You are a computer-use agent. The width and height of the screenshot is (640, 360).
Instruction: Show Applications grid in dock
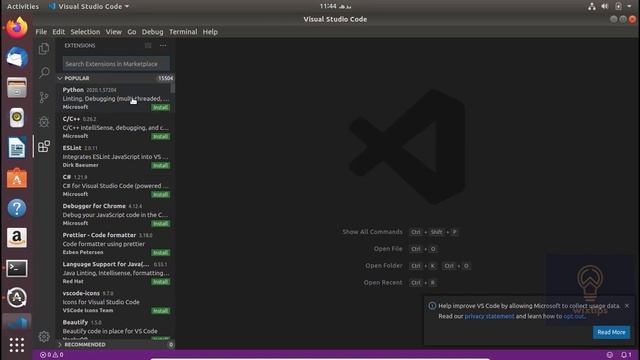(x=17, y=345)
